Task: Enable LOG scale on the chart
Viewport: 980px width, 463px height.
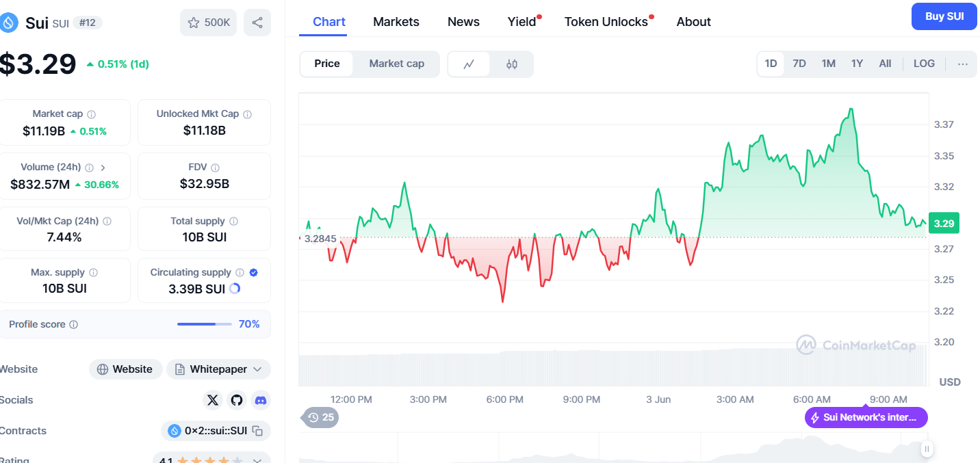Action: click(x=924, y=64)
